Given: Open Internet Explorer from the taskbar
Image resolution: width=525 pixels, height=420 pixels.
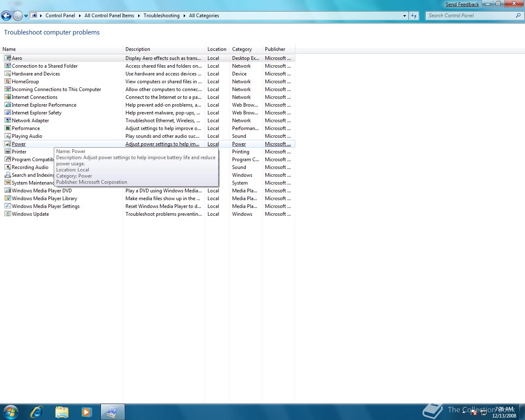Looking at the screenshot, I should 37,412.
